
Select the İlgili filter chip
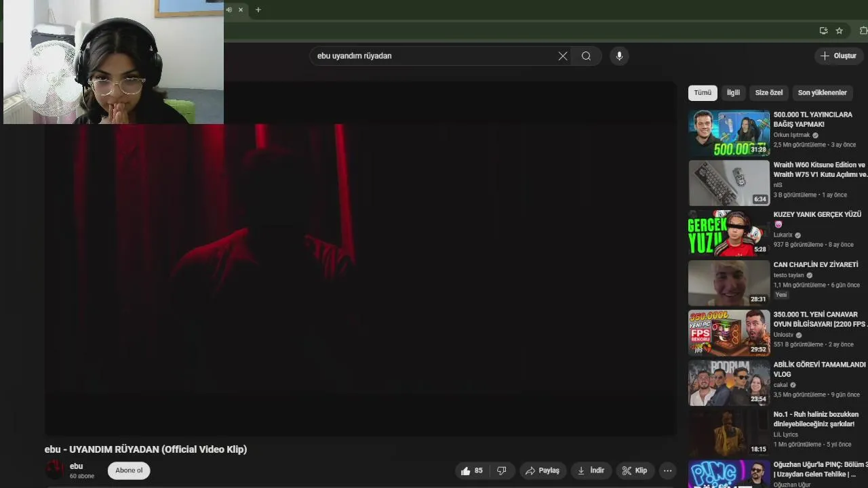coord(733,93)
